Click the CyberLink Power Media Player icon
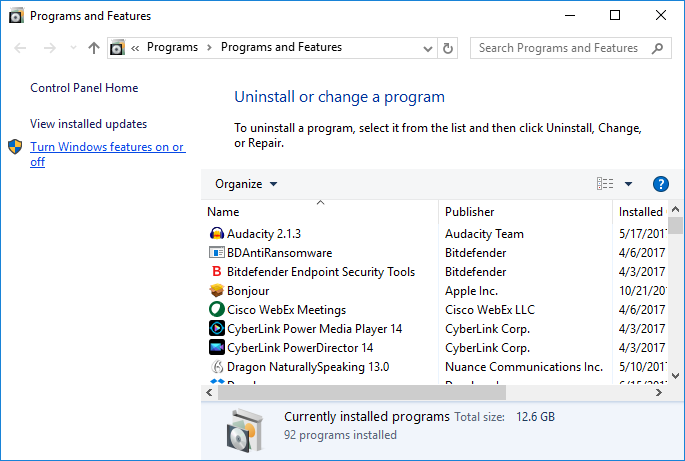Screen dimensions: 685x461 click(217, 328)
